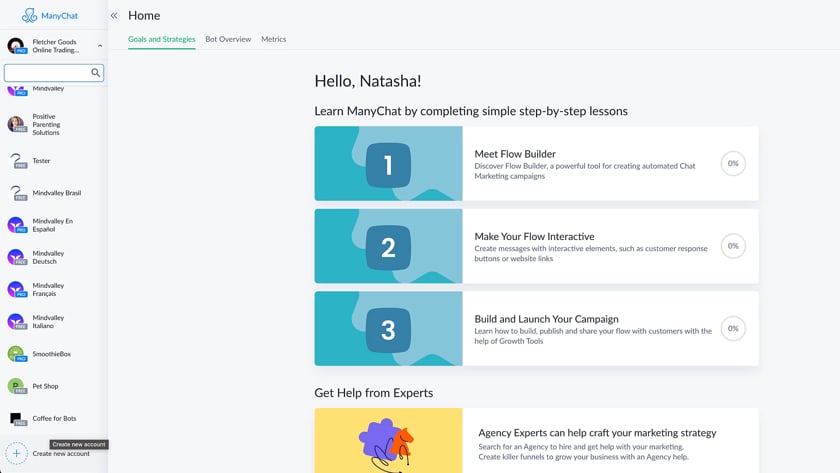The height and width of the screenshot is (473, 840).
Task: Open lesson 1 thumbnail image
Action: 388,163
